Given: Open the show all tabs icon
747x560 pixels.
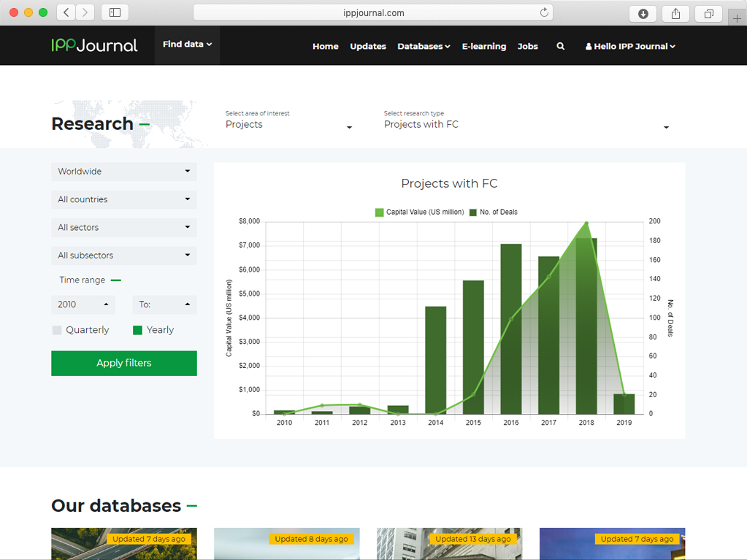Looking at the screenshot, I should [x=708, y=13].
